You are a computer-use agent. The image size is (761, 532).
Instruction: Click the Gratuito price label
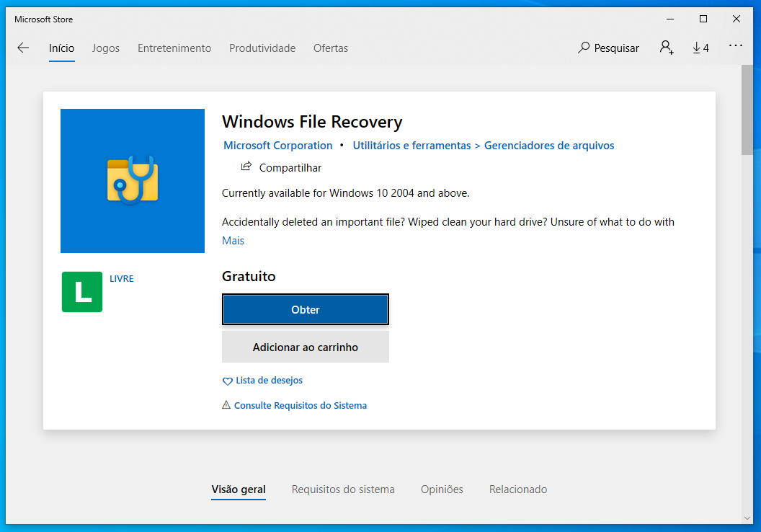click(249, 276)
